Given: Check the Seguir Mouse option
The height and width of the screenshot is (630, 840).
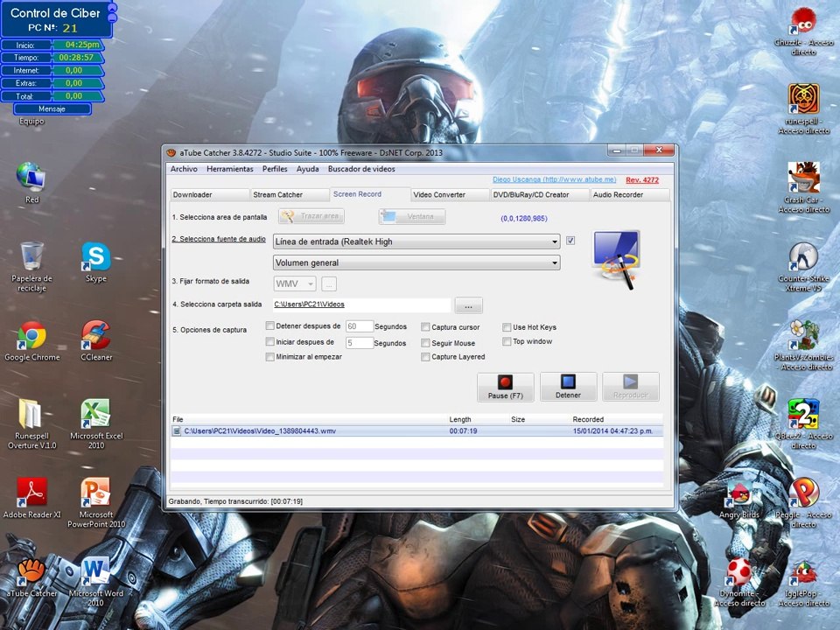Looking at the screenshot, I should point(425,343).
